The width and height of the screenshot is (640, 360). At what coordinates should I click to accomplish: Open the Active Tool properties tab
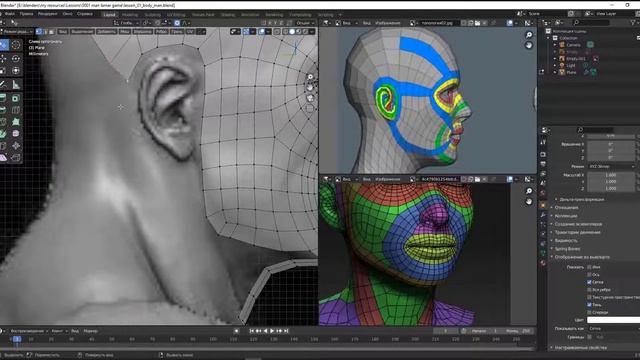pyautogui.click(x=543, y=142)
